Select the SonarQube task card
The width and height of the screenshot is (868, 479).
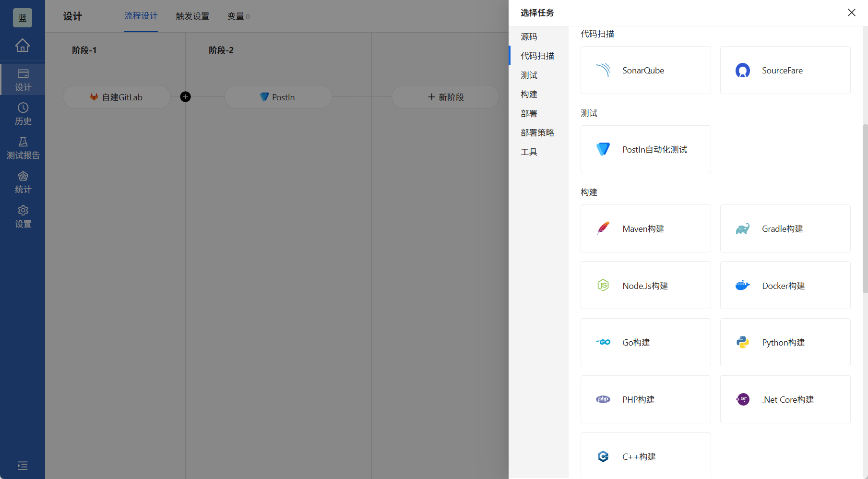click(x=645, y=70)
